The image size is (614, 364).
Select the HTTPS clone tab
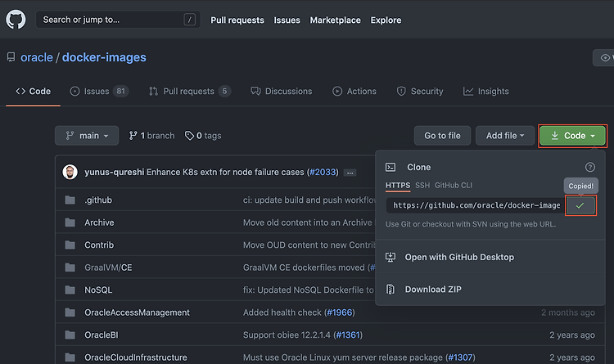point(398,185)
